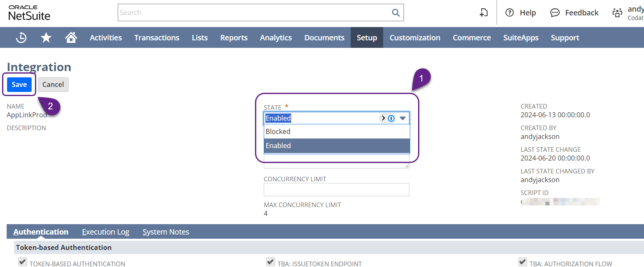
Task: Open the recent records clock icon
Action: coord(21,37)
